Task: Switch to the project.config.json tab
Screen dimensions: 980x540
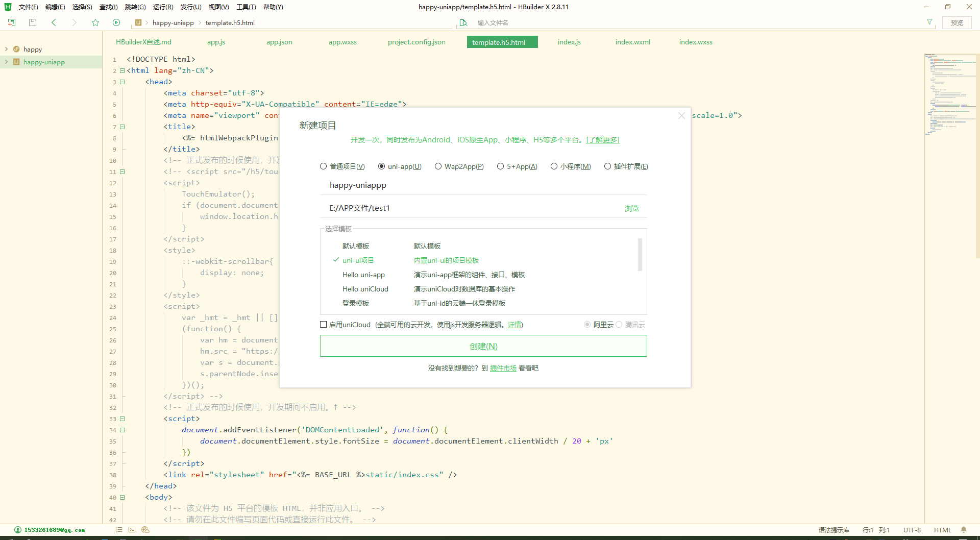Action: [416, 42]
